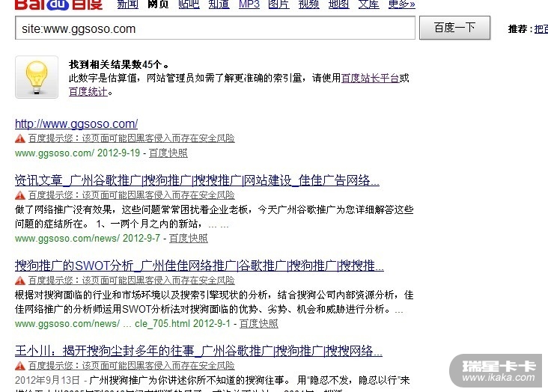This screenshot has height=392, width=548.
Task: Open 百度快照 for the 2012-9-19 result
Action: pos(168,153)
